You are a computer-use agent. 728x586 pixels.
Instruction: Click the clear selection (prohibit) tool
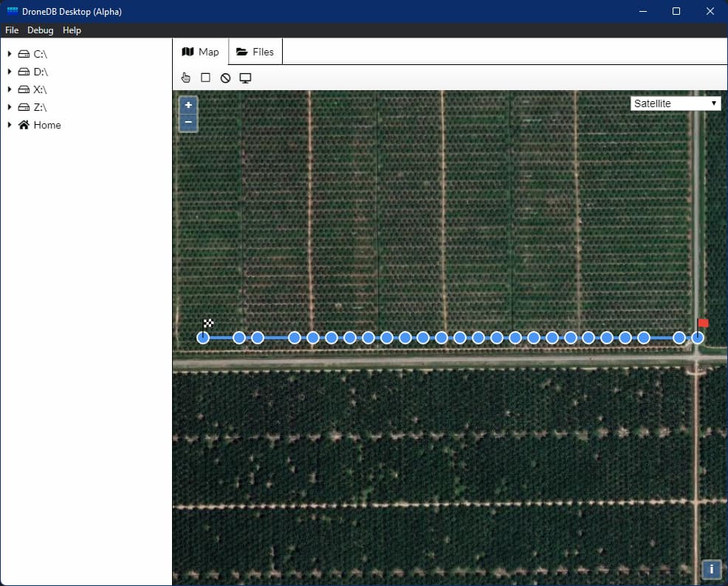[225, 77]
